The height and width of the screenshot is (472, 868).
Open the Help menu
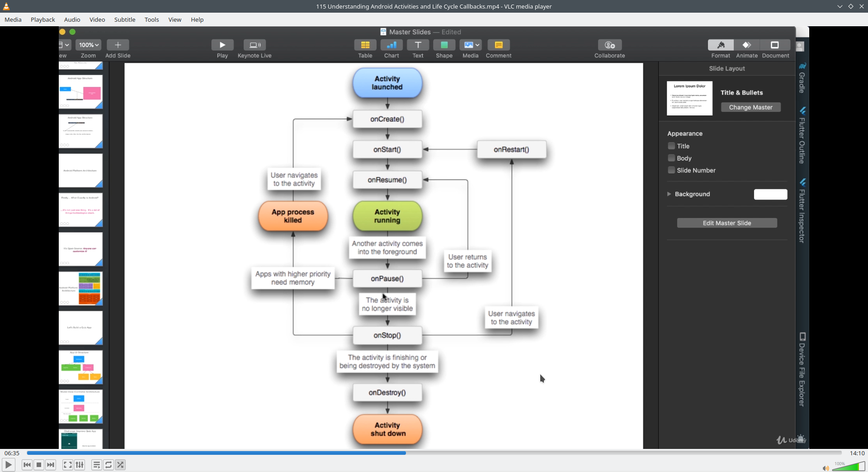(x=197, y=19)
